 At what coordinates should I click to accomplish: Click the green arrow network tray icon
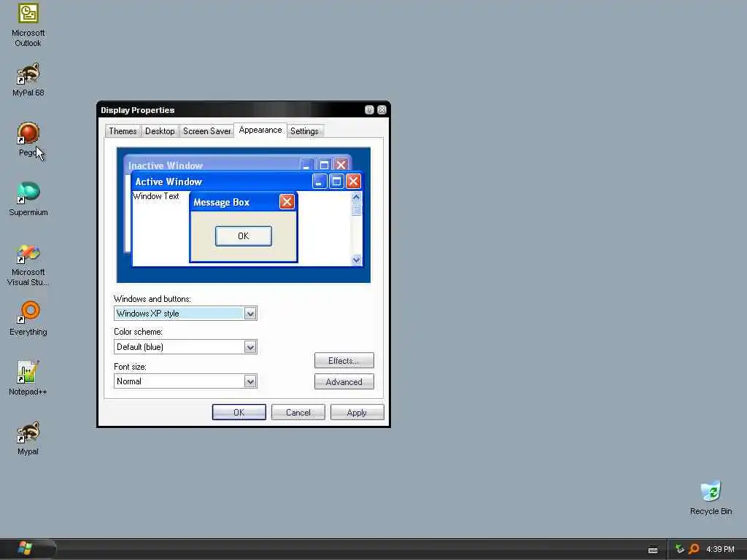680,549
